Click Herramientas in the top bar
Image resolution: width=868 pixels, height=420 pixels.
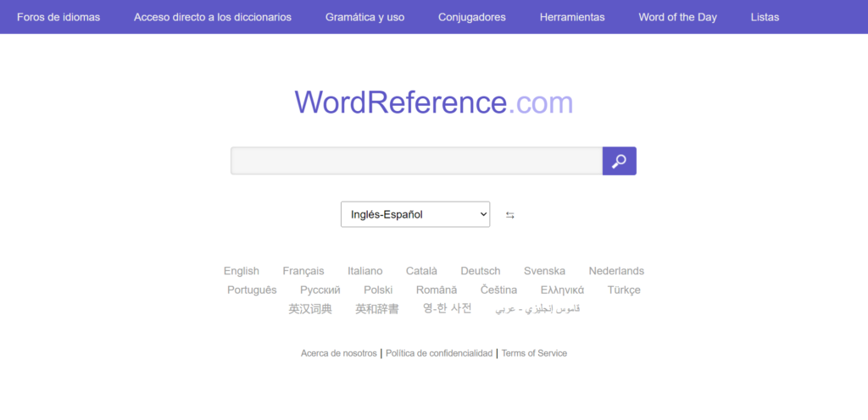(572, 17)
